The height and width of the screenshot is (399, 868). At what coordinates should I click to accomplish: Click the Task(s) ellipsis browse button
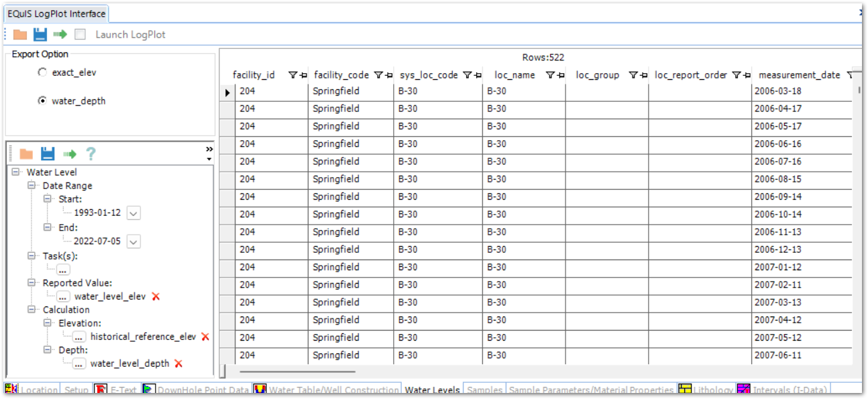coord(63,270)
